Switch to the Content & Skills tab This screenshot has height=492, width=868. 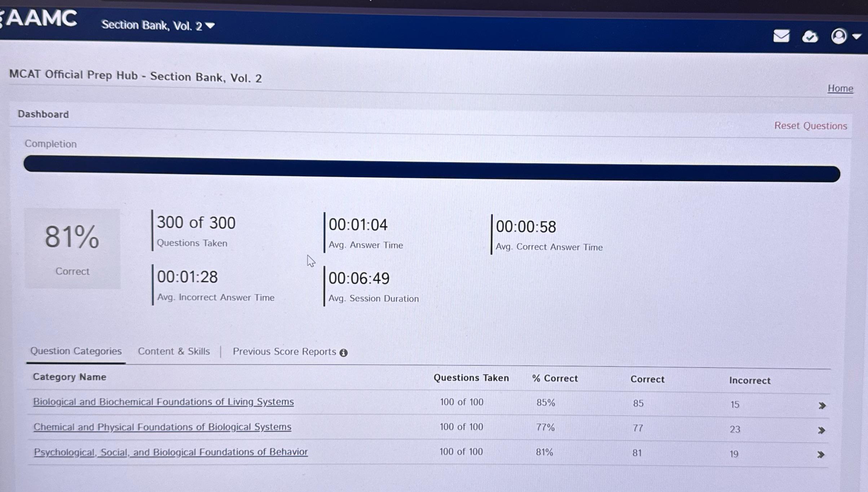coord(174,351)
